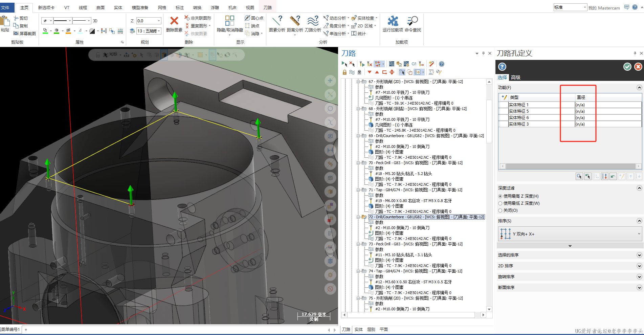Click backplot selected operations wave icon
644x335 pixels.
392,64
